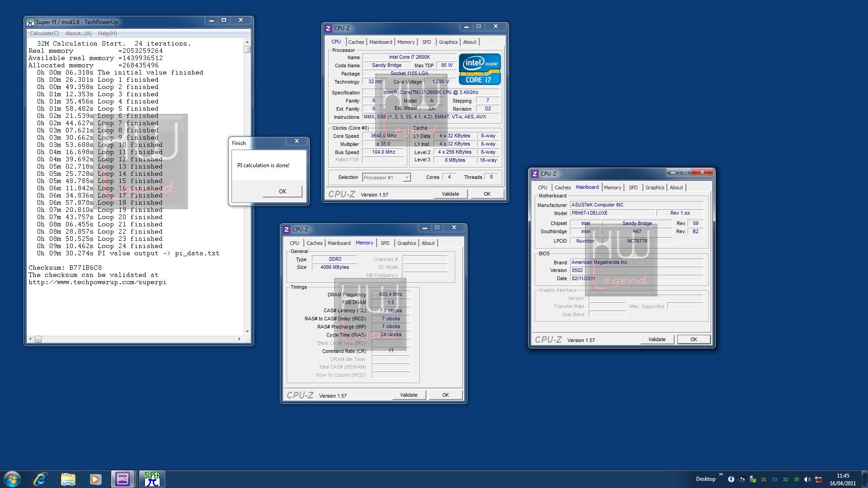Screen dimensions: 868x488
Task: Select SPD tab in the Memory-tab CPU-Z window
Action: [385, 243]
